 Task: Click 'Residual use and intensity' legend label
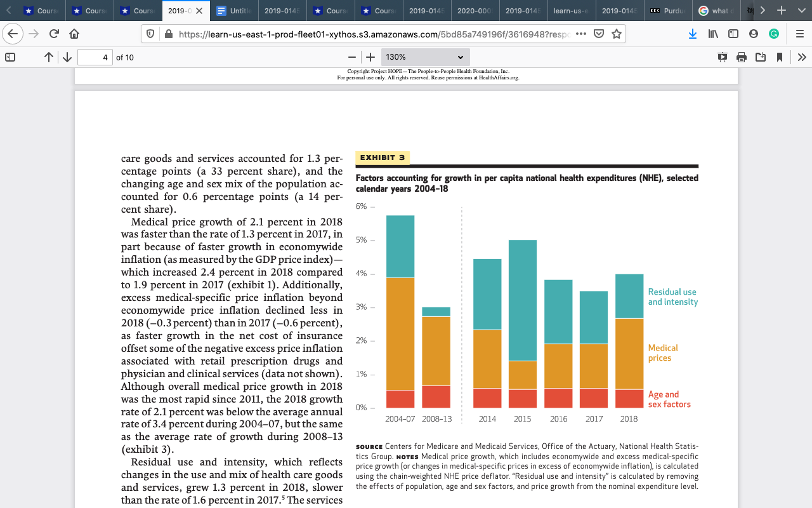[672, 297]
